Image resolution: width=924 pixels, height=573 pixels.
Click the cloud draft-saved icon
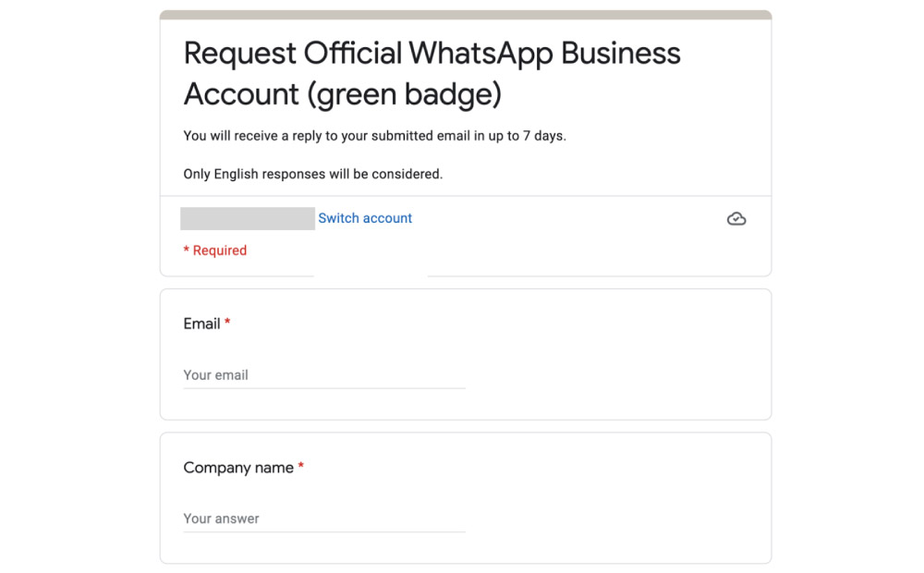point(736,219)
